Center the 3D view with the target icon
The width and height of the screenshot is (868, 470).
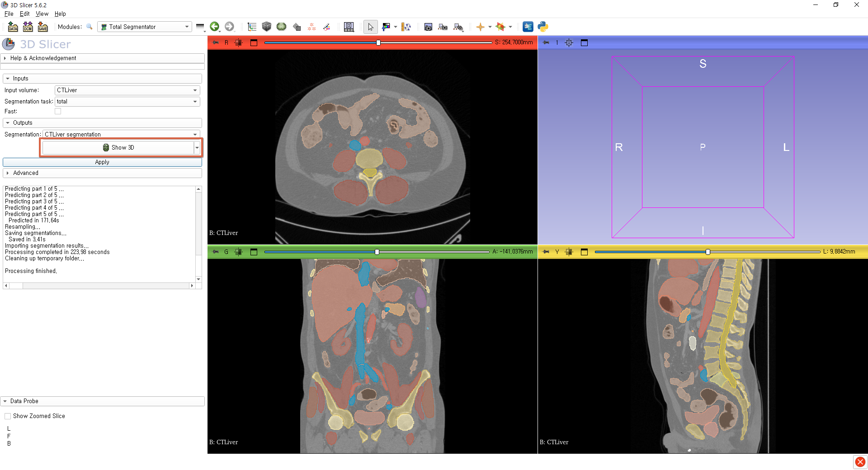569,42
